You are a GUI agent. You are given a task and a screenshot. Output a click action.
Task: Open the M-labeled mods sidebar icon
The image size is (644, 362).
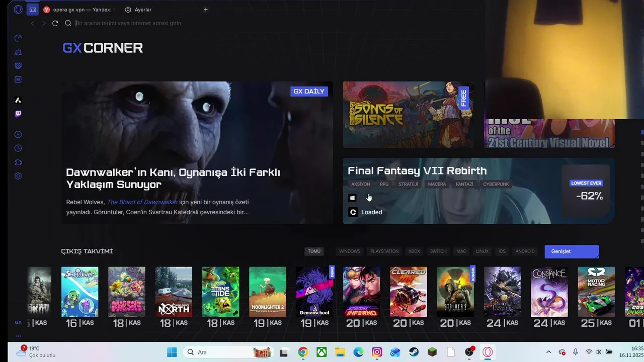18,79
